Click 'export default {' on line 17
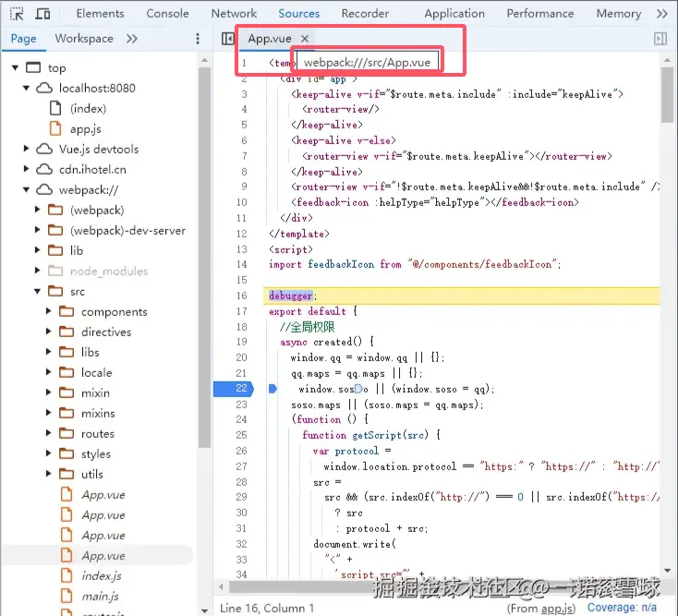 click(313, 311)
